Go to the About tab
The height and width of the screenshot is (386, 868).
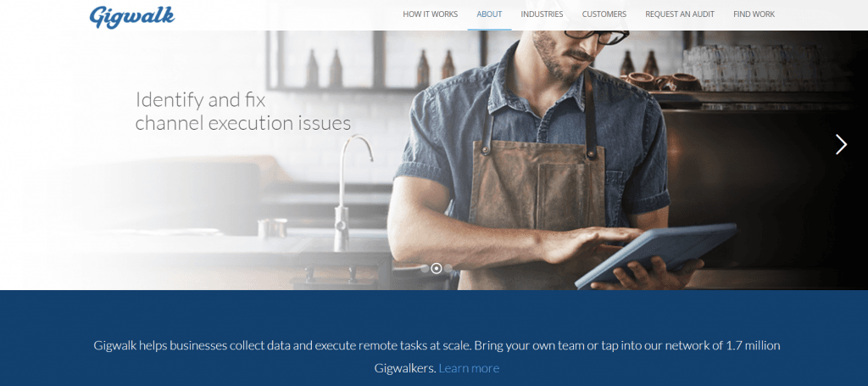tap(489, 14)
